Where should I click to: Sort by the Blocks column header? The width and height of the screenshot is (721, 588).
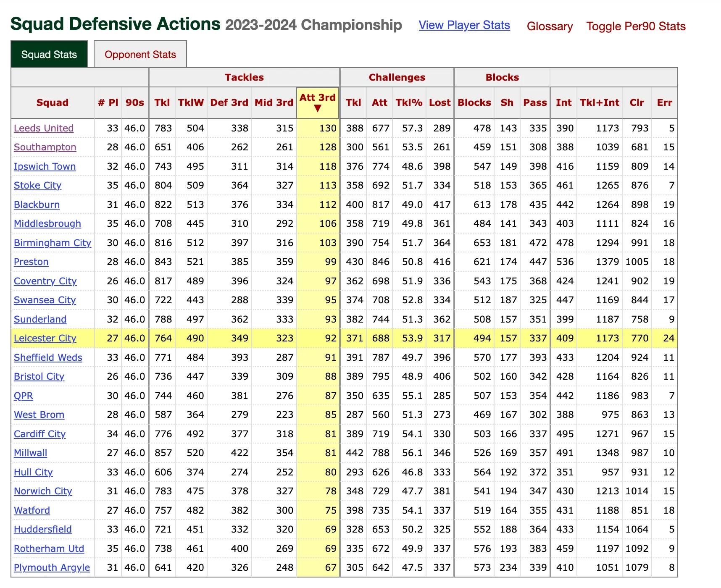[x=474, y=102]
